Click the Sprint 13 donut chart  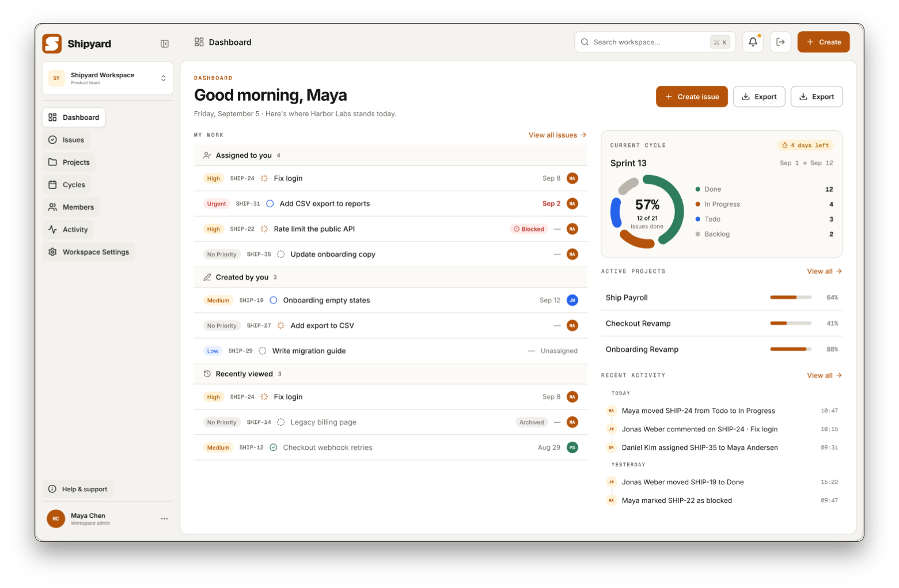click(647, 212)
